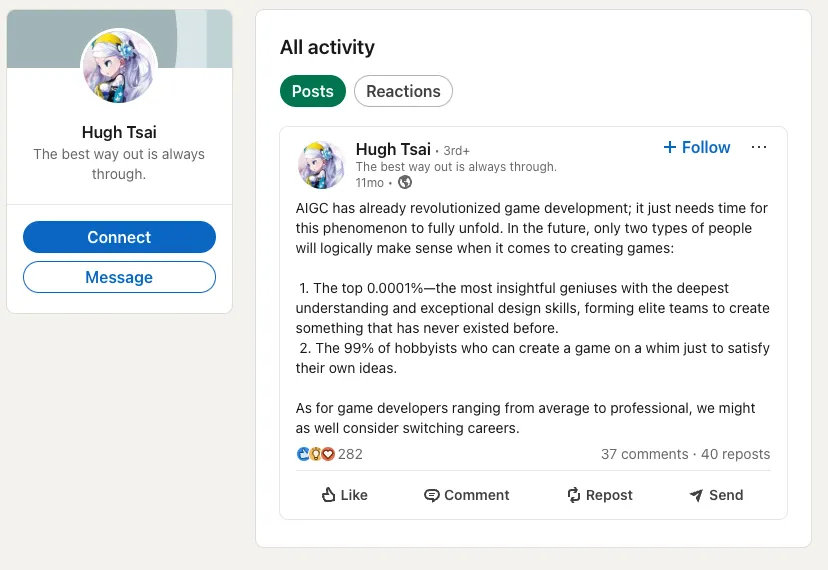Image resolution: width=828 pixels, height=570 pixels.
Task: Switch to the Posts activity tab
Action: (x=312, y=91)
